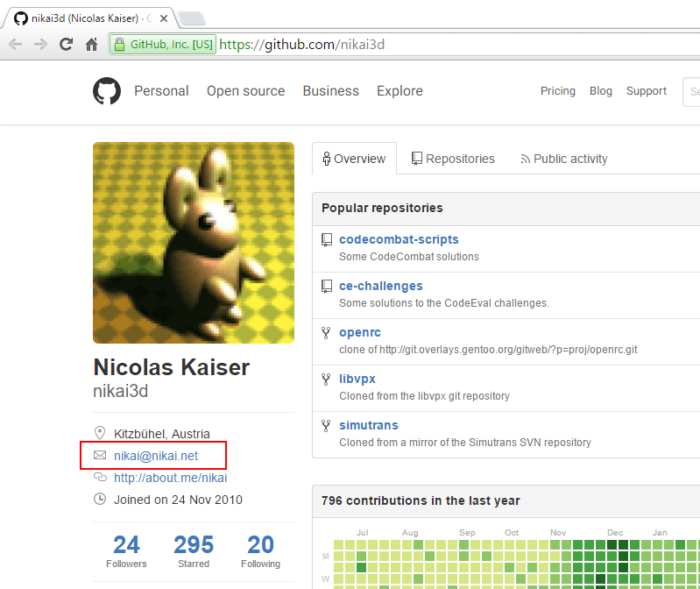
Task: Click the envelope mail icon
Action: click(100, 455)
